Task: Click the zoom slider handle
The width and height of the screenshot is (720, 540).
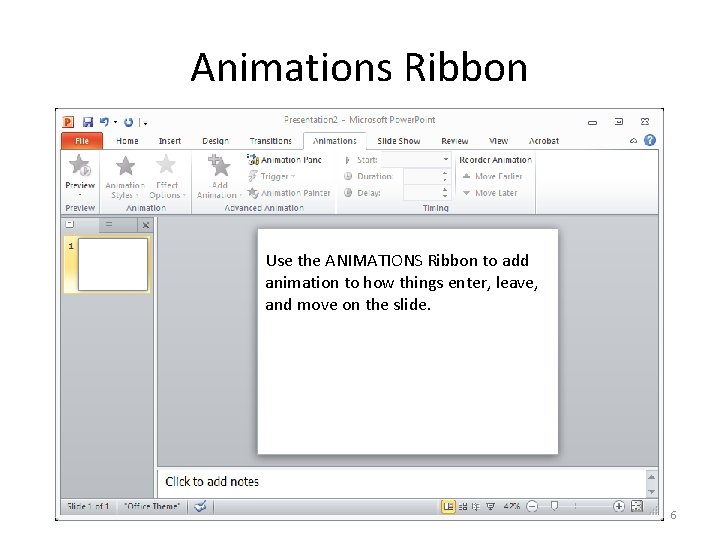Action: coord(554,506)
